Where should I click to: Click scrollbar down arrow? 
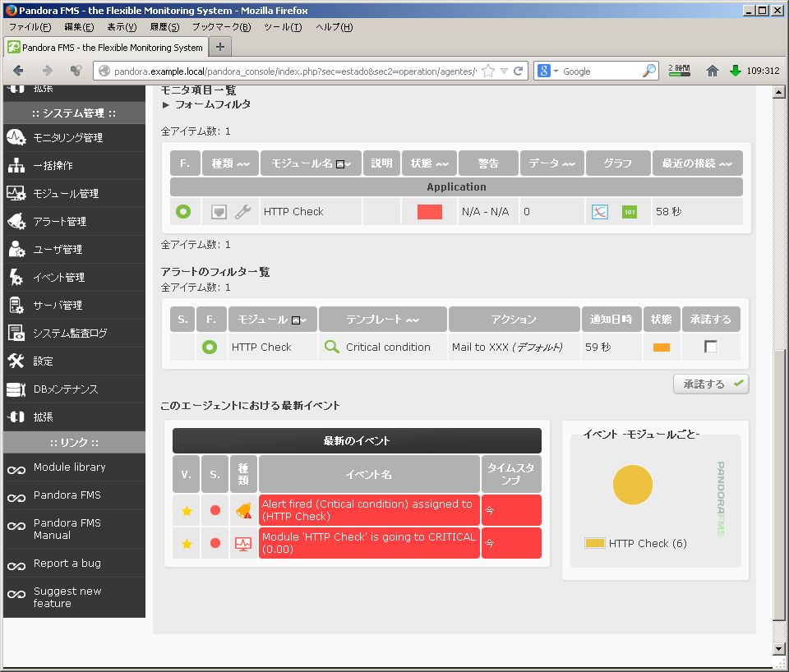coord(778,648)
